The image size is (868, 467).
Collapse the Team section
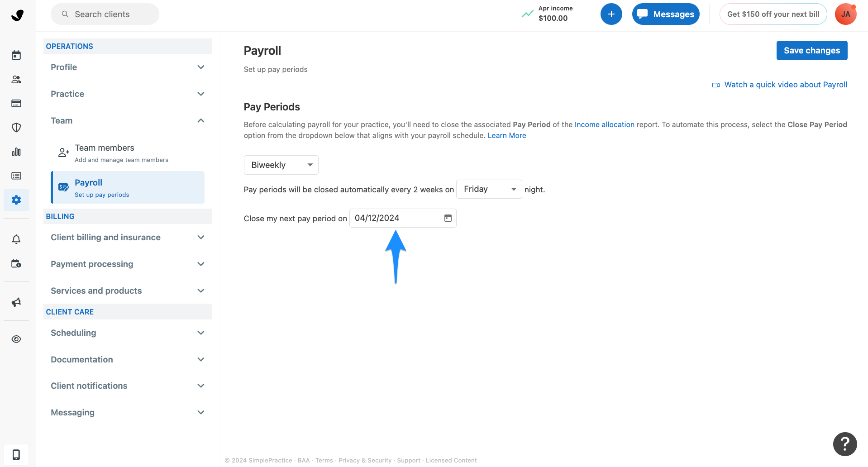[x=200, y=120]
